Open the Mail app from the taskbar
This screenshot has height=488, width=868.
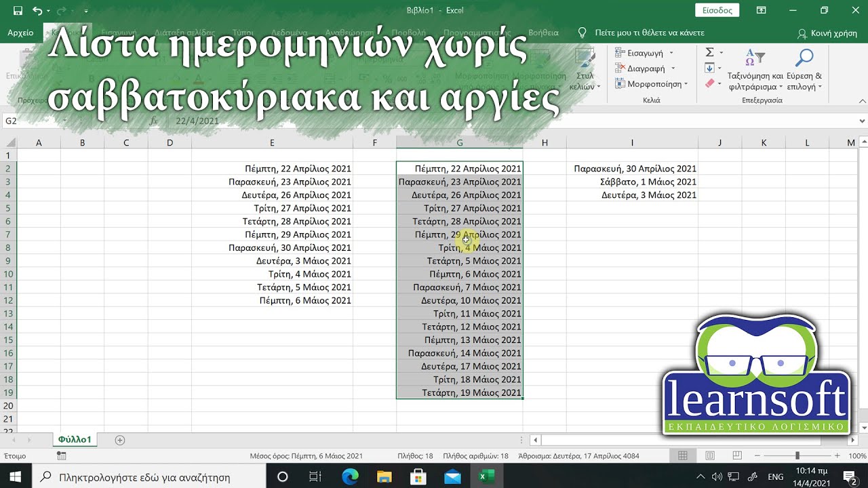coord(452,477)
